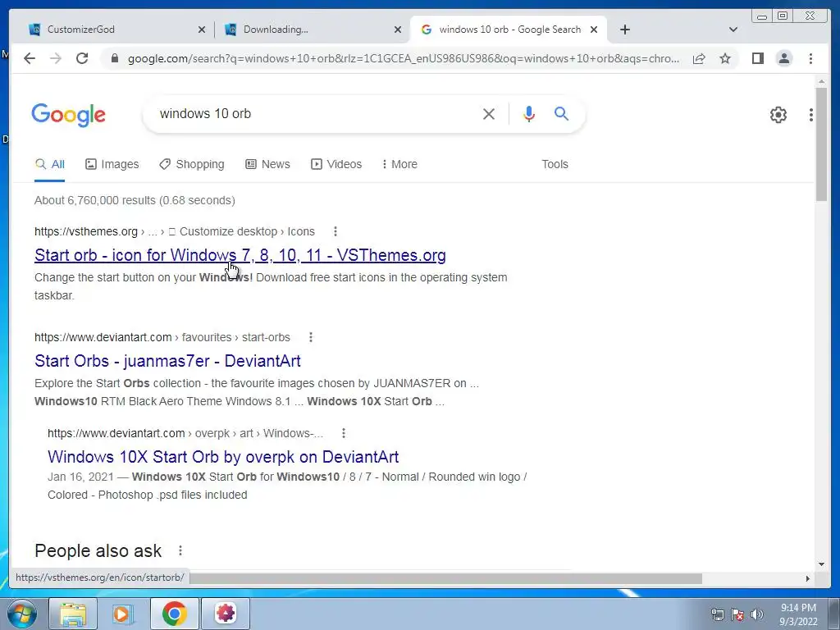The width and height of the screenshot is (840, 630).
Task: Submit search with the magnifier icon
Action: point(561,113)
